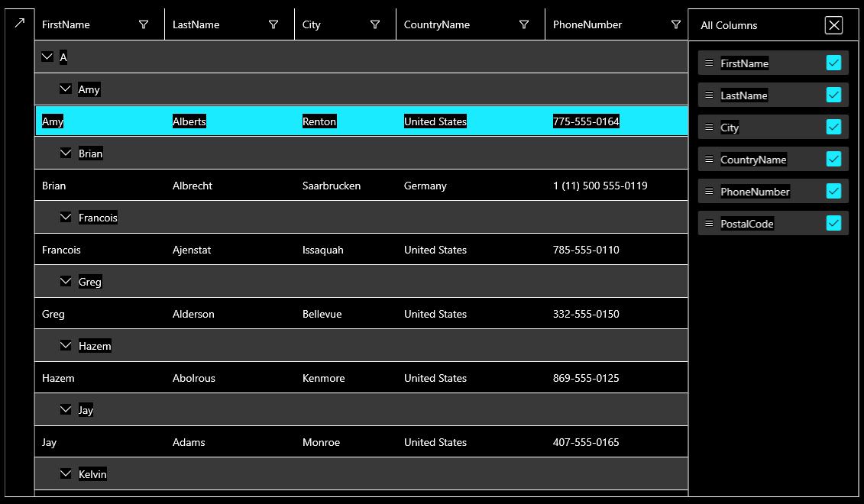The image size is (864, 504).
Task: Click phone number 1 (11) 500 555-0119
Action: click(600, 186)
